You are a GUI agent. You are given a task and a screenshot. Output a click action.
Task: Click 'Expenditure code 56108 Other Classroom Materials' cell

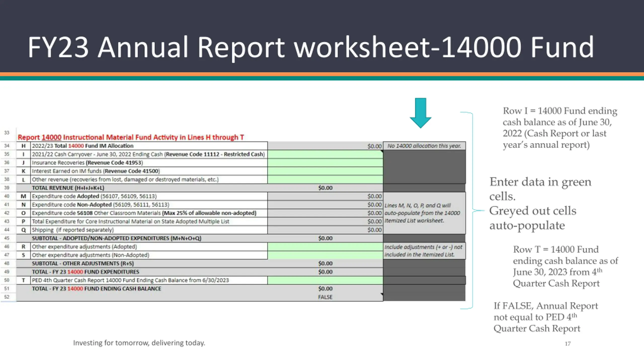point(149,213)
